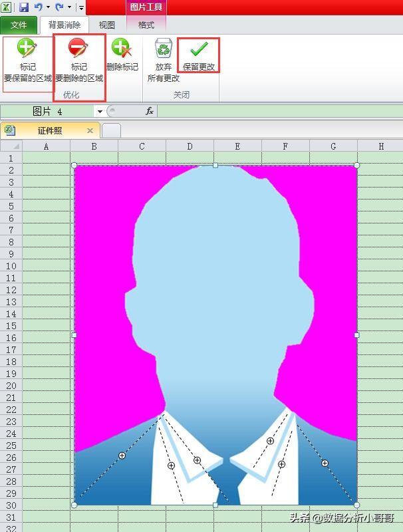Click the Excel application icon in title bar
403x532 pixels.
(x=6, y=7)
